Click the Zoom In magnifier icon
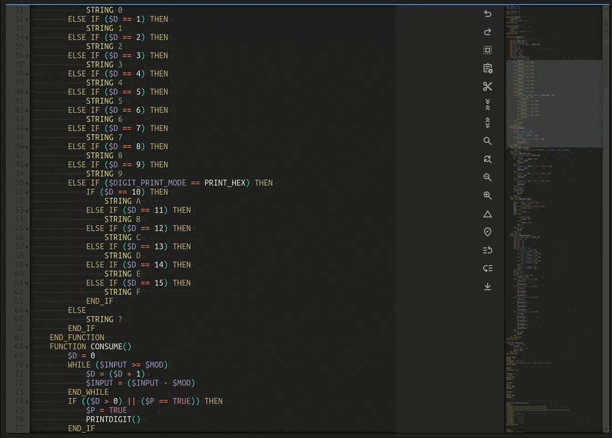612x438 pixels. click(487, 195)
